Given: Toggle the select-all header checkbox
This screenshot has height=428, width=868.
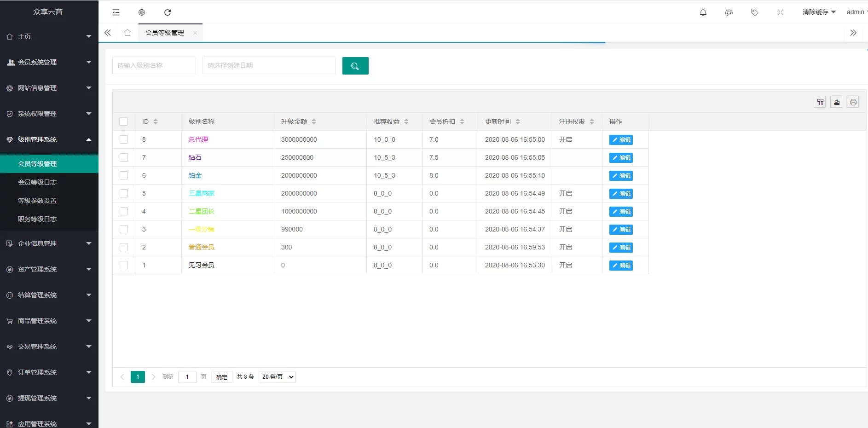Looking at the screenshot, I should [124, 121].
